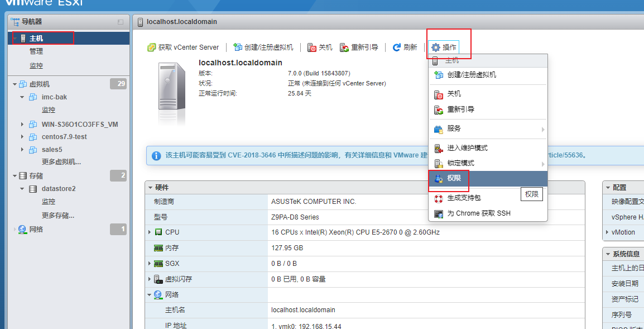The image size is (644, 329).
Task: Select 重新引导 in the actions dropdown menu
Action: tap(488, 110)
